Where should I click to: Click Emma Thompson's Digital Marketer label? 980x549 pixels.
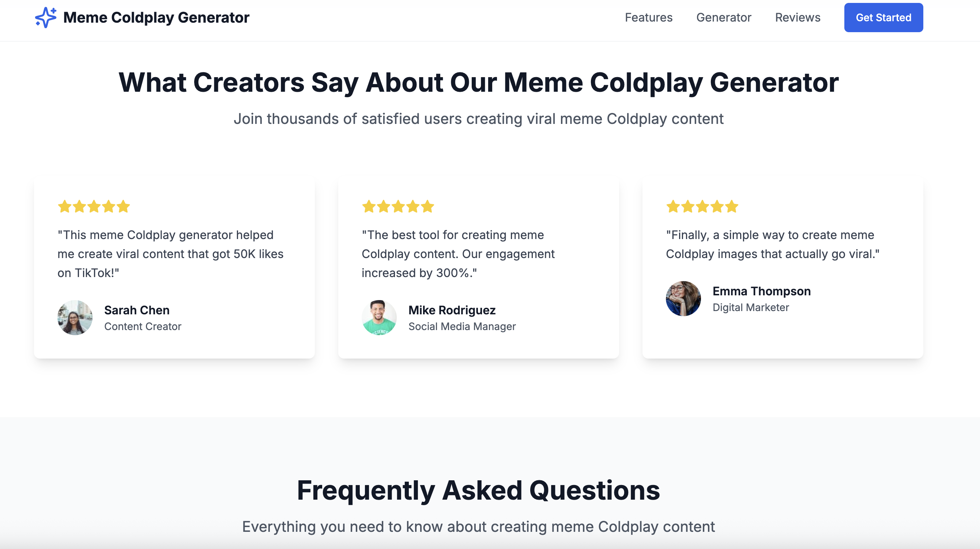[x=751, y=307]
